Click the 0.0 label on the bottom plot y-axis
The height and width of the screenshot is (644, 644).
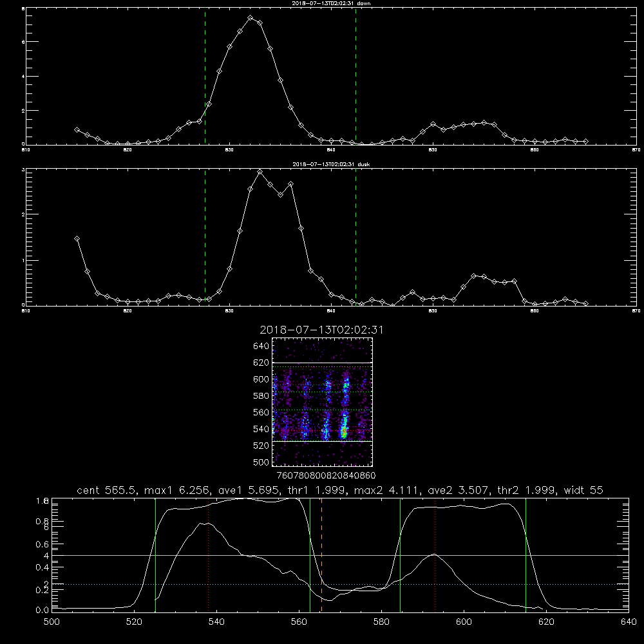tap(43, 610)
